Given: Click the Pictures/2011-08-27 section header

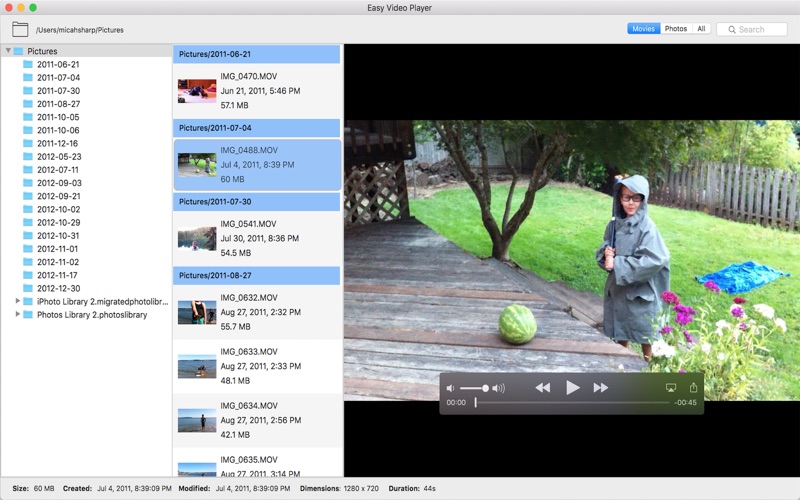Looking at the screenshot, I should pyautogui.click(x=257, y=276).
